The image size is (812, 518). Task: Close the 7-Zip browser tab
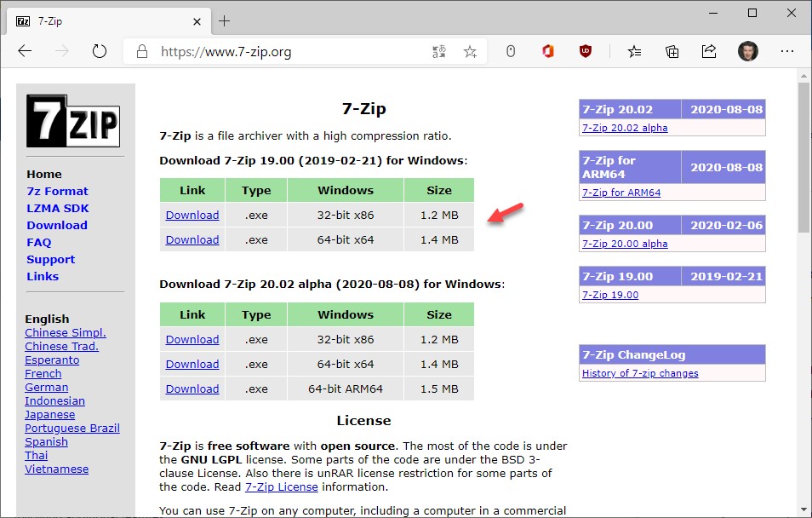[196, 20]
